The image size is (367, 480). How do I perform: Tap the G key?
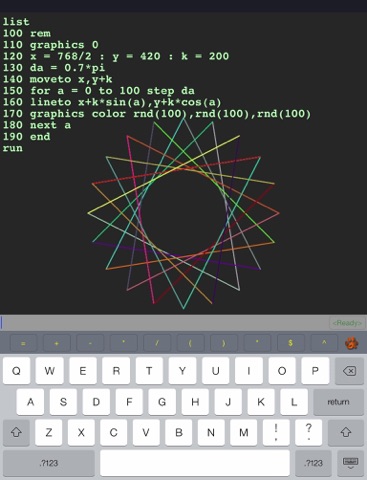[x=162, y=402]
